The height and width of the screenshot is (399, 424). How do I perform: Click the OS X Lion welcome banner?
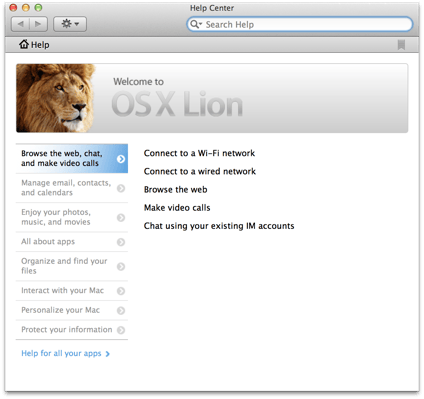(x=212, y=98)
